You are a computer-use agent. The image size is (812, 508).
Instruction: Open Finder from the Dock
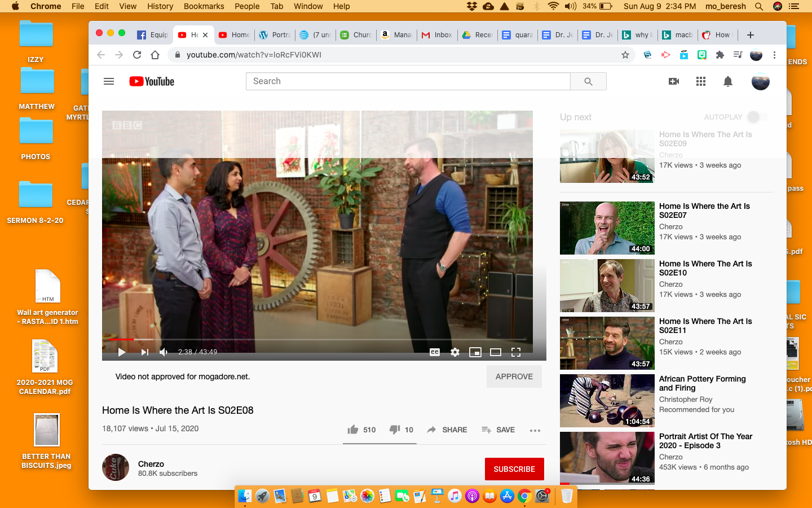pos(244,496)
